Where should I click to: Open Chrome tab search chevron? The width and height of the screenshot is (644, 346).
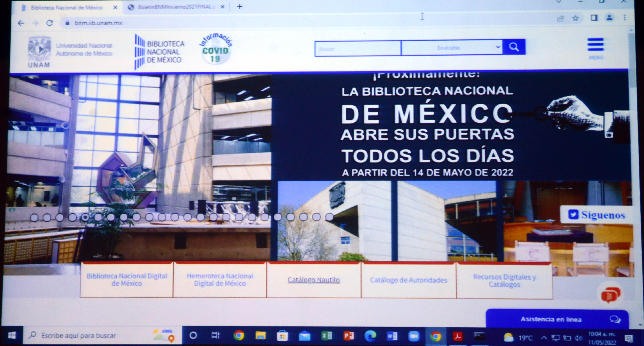(559, 1)
